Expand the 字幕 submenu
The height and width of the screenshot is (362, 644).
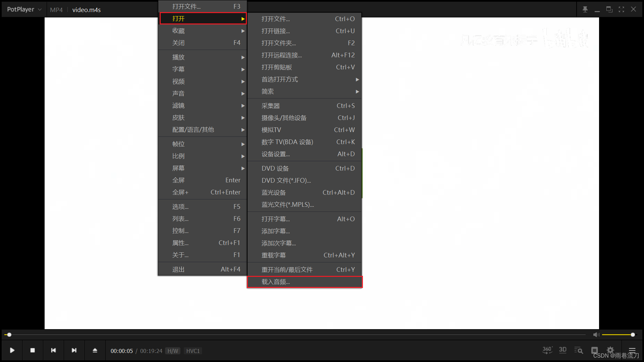203,69
